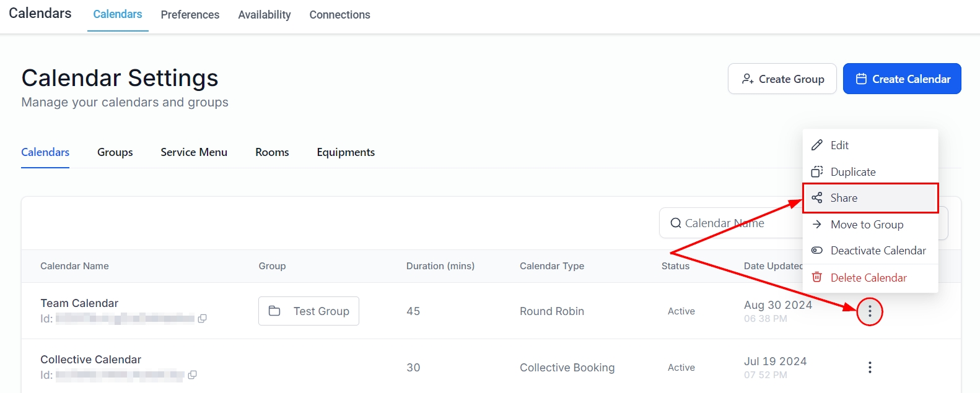Click Share in the dropdown menu
This screenshot has height=393, width=980.
844,198
